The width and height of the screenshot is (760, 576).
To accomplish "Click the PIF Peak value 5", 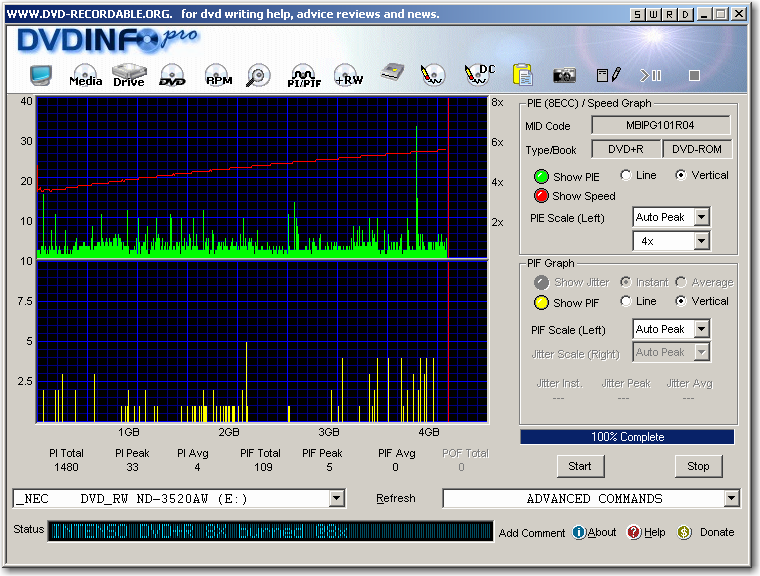I will click(x=330, y=467).
